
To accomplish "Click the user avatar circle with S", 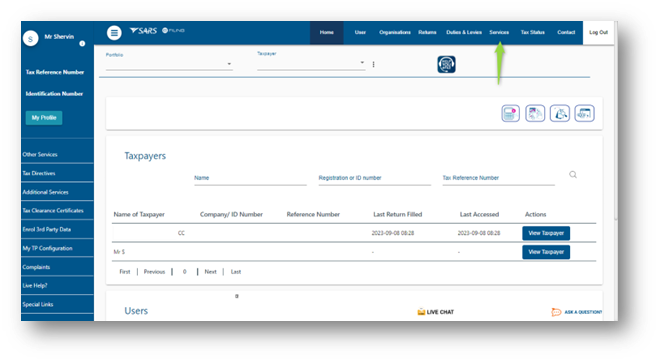I will point(30,39).
